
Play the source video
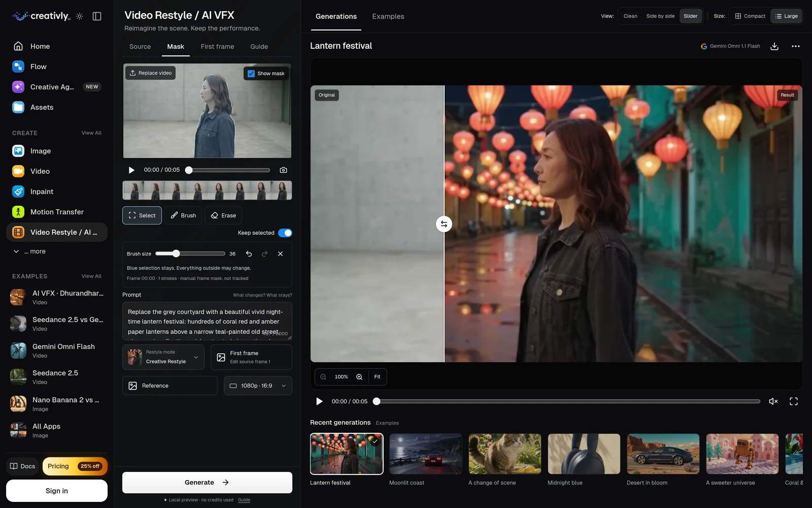click(x=131, y=170)
